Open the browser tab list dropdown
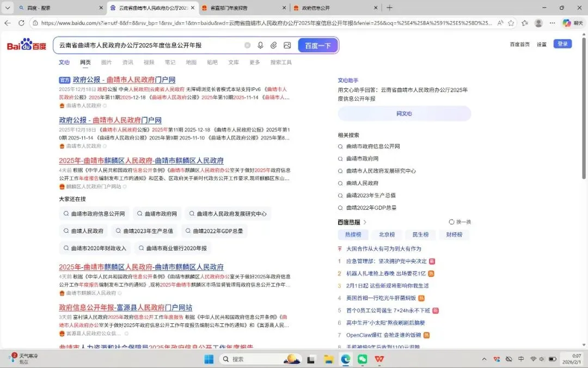Viewport: 588px width, 368px height. (x=8, y=8)
